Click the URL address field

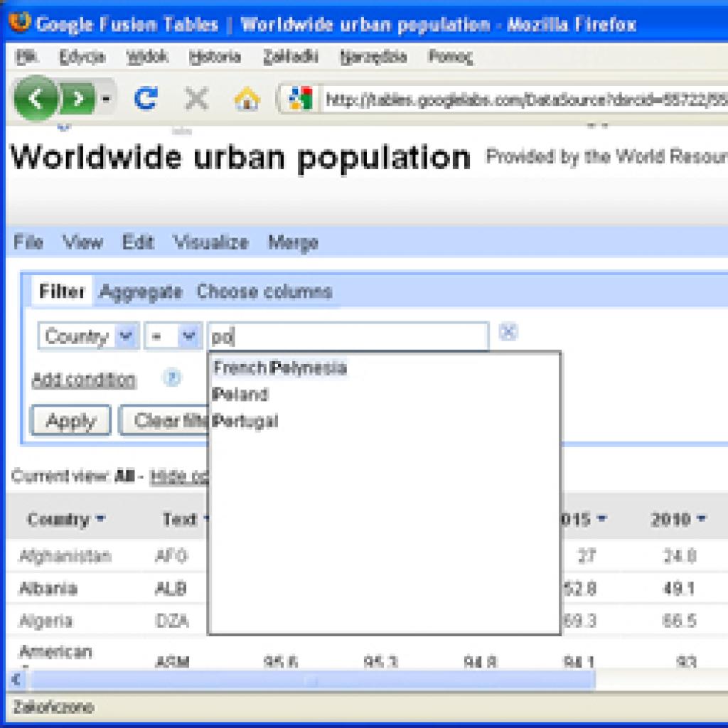[525, 100]
